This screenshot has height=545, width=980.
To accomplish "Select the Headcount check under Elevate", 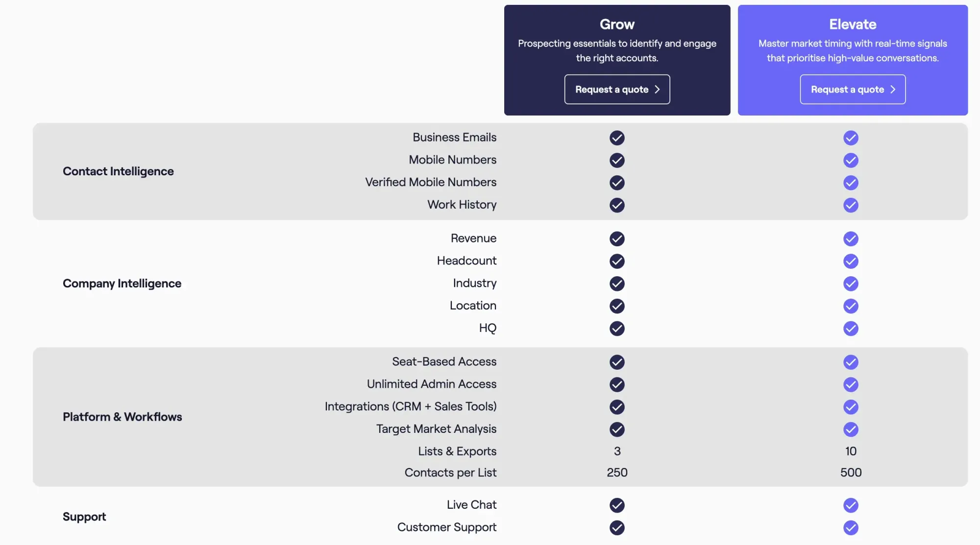I will pyautogui.click(x=851, y=261).
